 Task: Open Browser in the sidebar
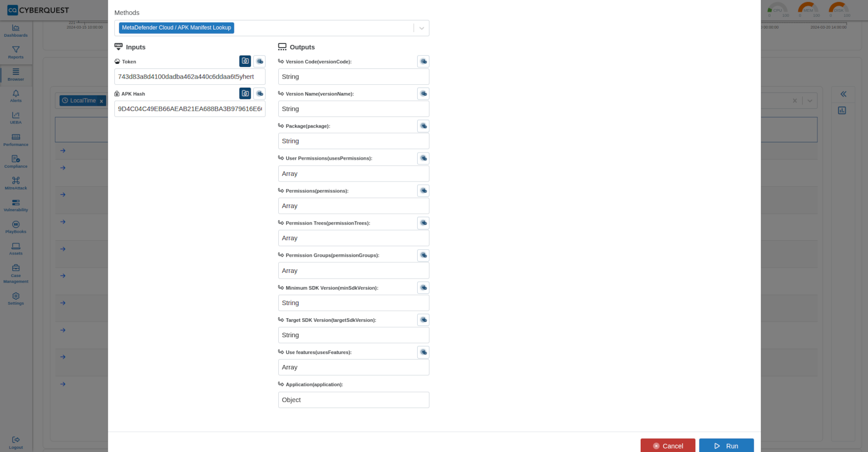point(16,75)
